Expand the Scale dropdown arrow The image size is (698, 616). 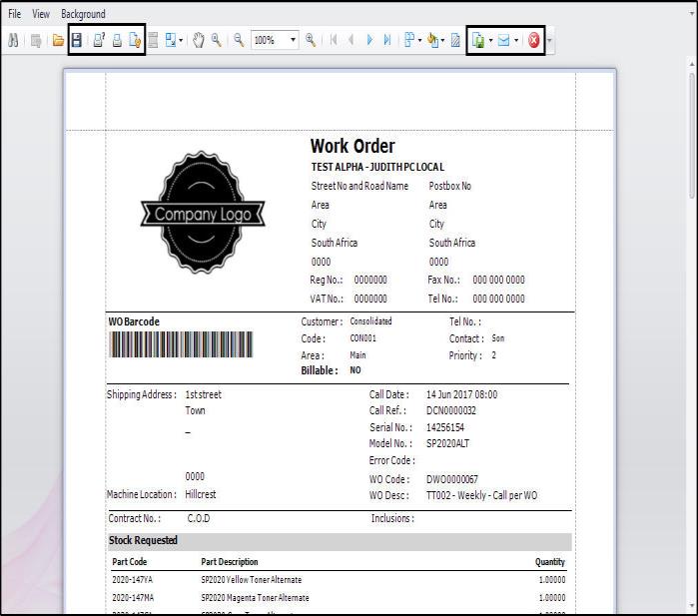(x=181, y=41)
